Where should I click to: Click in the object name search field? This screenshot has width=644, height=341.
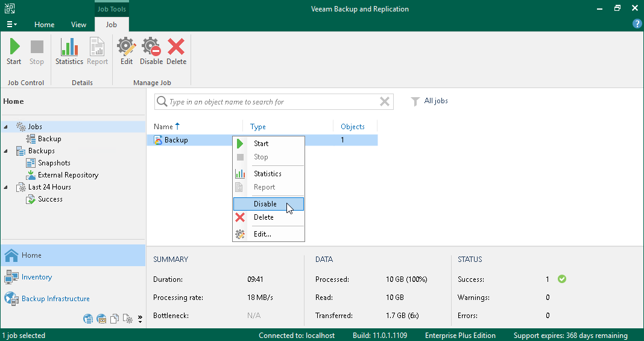point(273,101)
